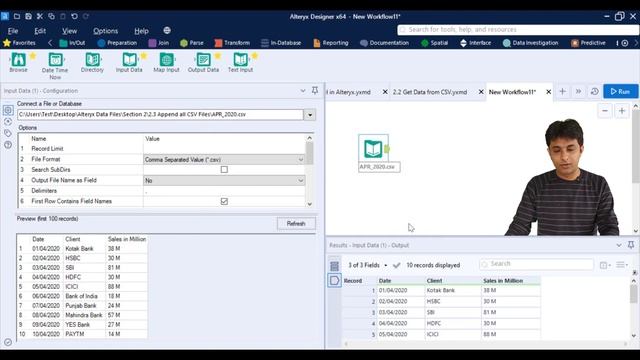Select the Kotak Bank cell in Results
Screen dimensions: 640x360
[x=453, y=291]
